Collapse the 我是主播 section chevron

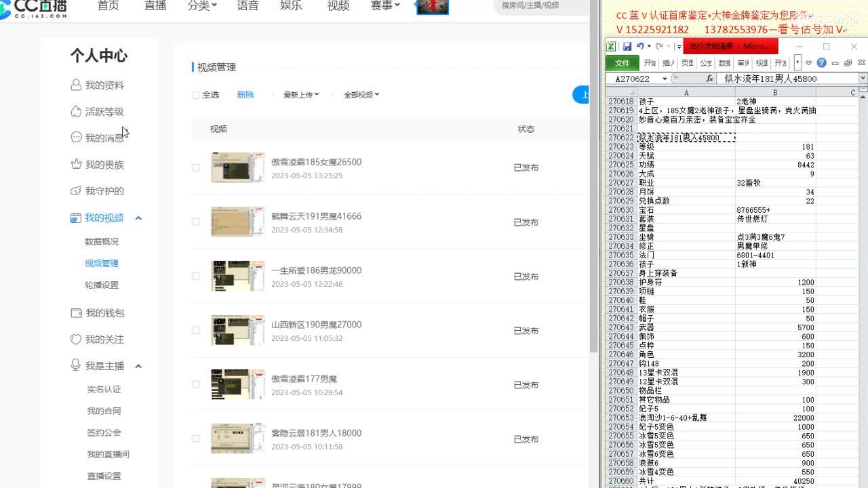pos(138,366)
